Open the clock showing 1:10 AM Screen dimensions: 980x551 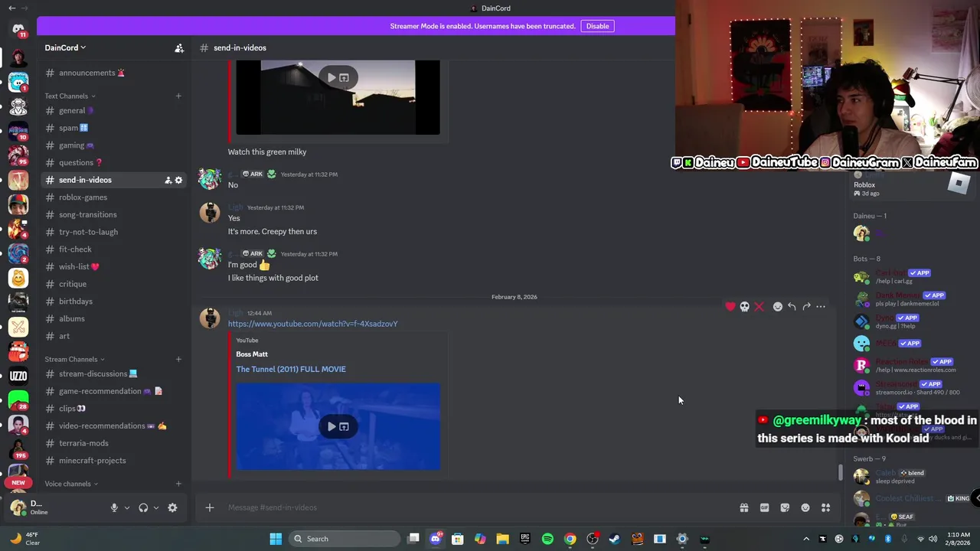[958, 539]
